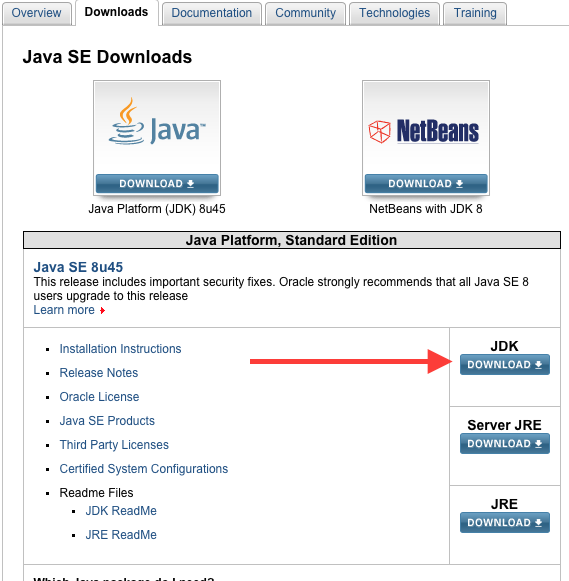View the Oracle License link
Screen dimensions: 569x581
coord(99,397)
